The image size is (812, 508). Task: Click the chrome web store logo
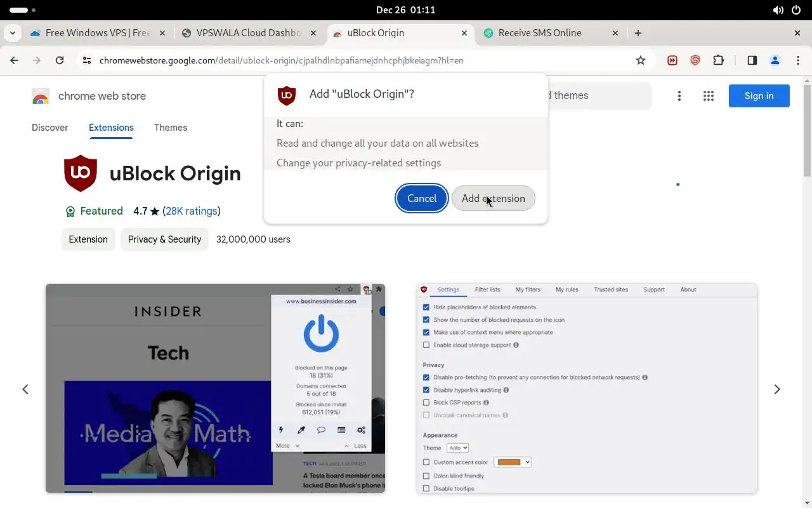click(x=89, y=96)
